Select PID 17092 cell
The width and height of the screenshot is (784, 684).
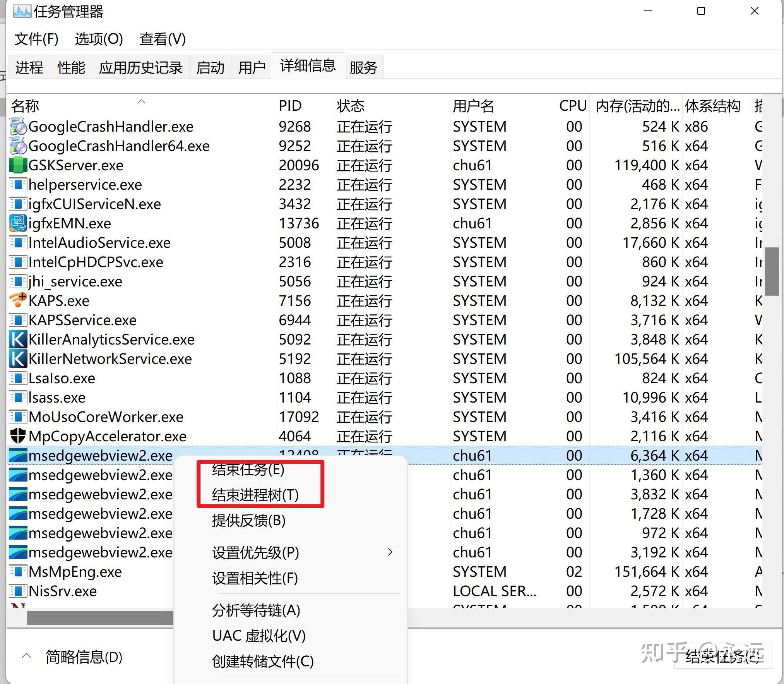tap(299, 417)
